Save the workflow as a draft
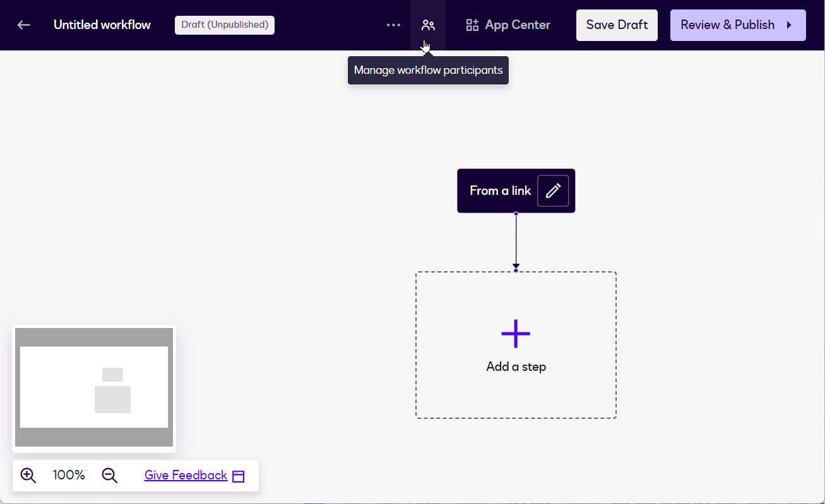This screenshot has height=504, width=825. tap(617, 25)
